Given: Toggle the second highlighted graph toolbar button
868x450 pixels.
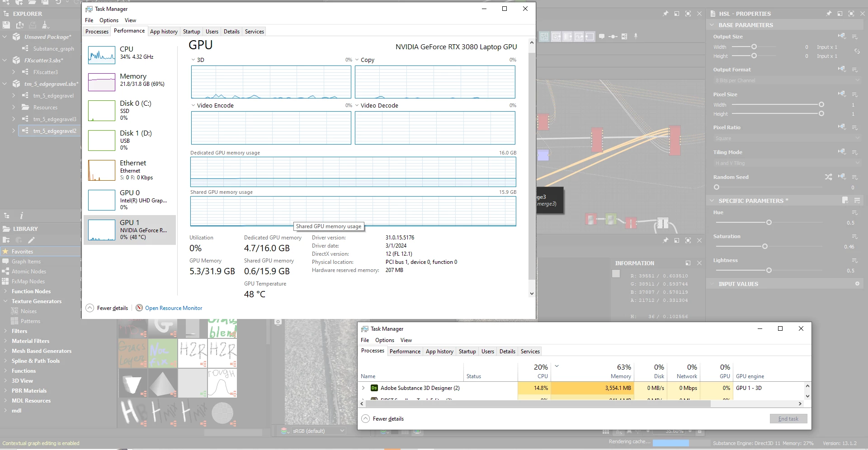Looking at the screenshot, I should [x=556, y=37].
